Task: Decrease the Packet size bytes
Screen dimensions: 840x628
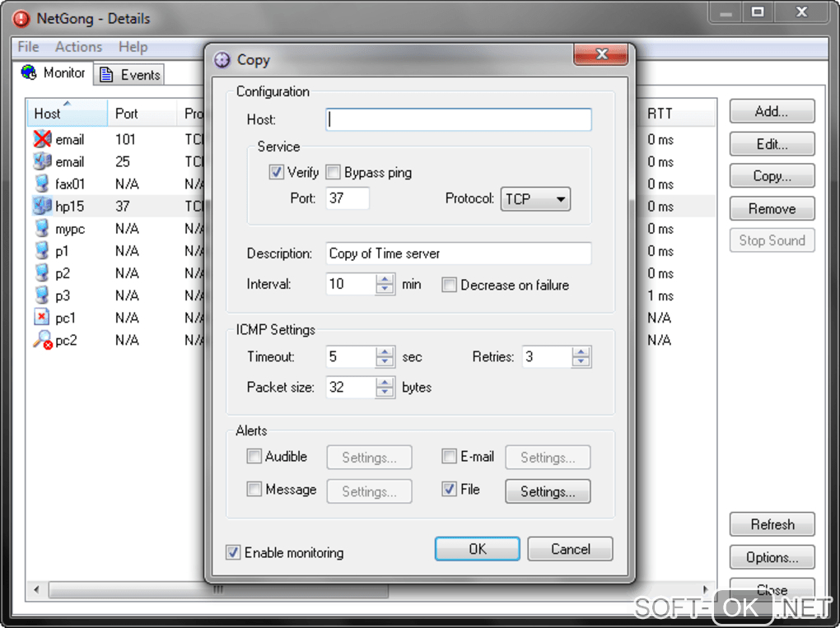Action: tap(385, 393)
